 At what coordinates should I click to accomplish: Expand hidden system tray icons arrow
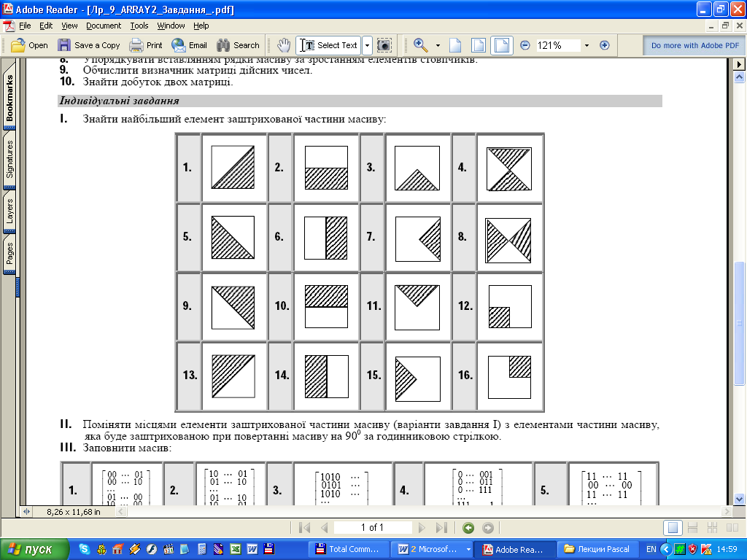666,549
